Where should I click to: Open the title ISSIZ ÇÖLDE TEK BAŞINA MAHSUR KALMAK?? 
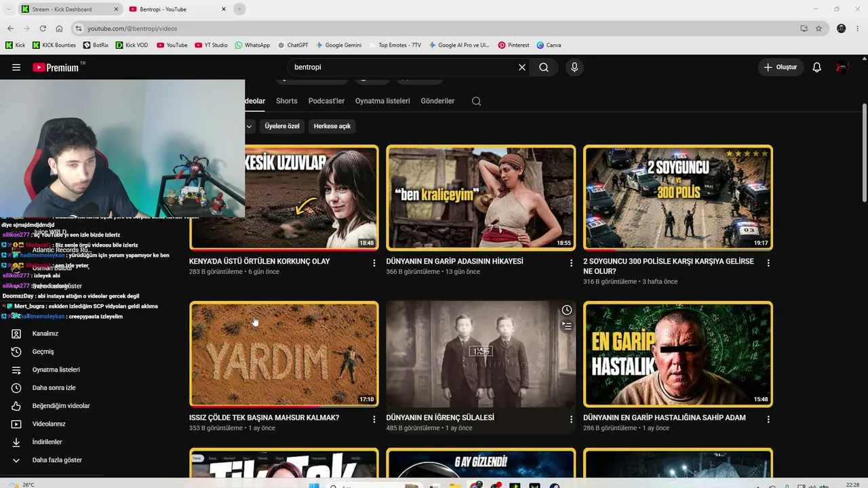[x=264, y=418]
